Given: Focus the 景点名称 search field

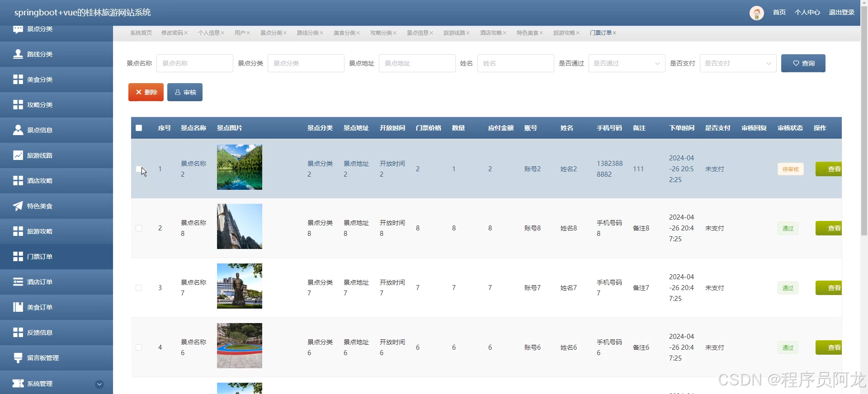Looking at the screenshot, I should pyautogui.click(x=195, y=63).
